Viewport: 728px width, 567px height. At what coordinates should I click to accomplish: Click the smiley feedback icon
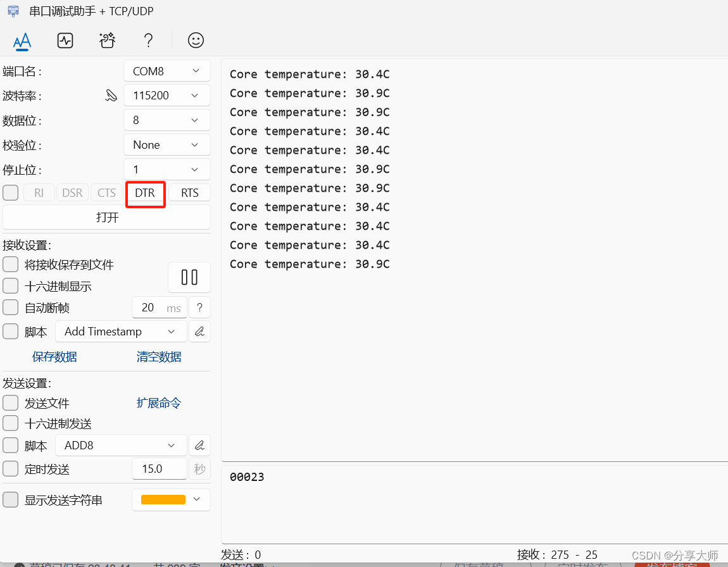196,40
